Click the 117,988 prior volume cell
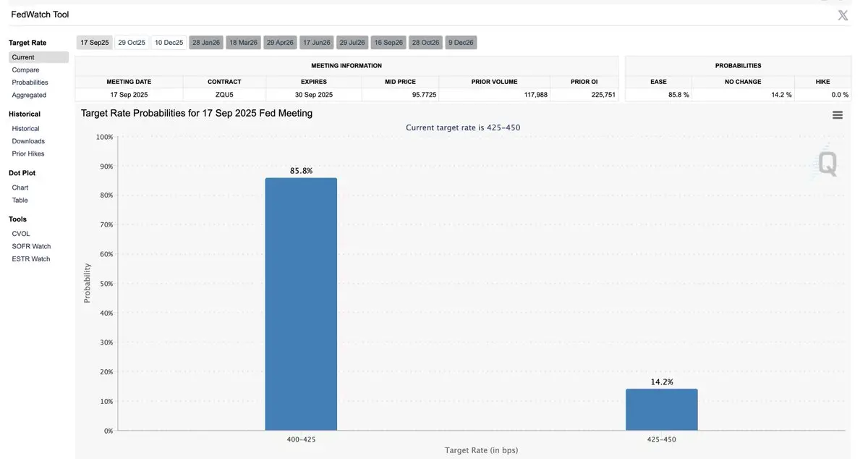The image size is (868, 459). pos(494,95)
